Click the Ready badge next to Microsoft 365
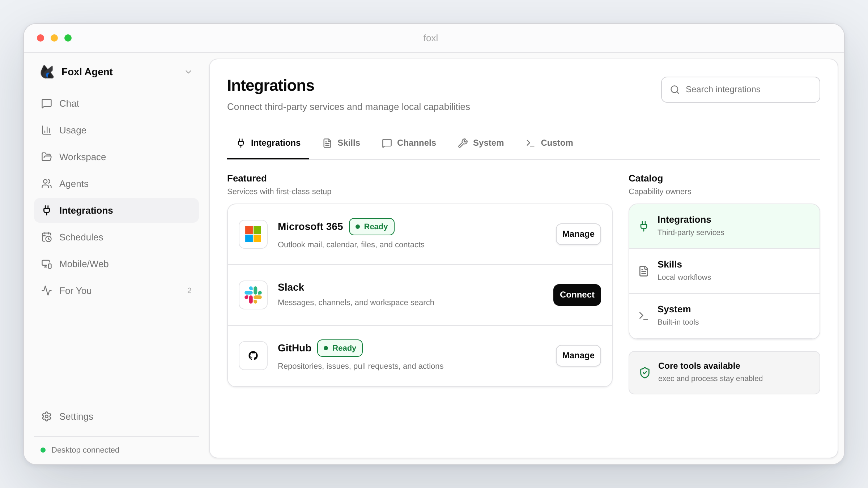 pos(371,227)
